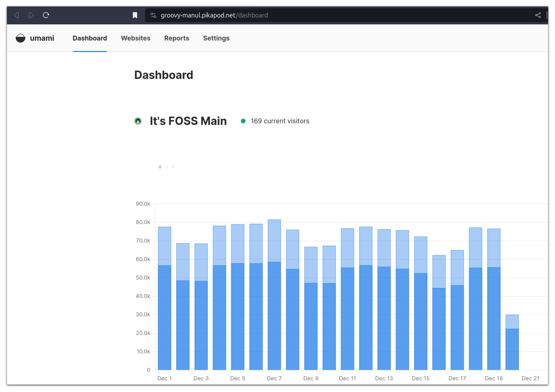
Task: Select the second carousel dot
Action: click(x=166, y=167)
